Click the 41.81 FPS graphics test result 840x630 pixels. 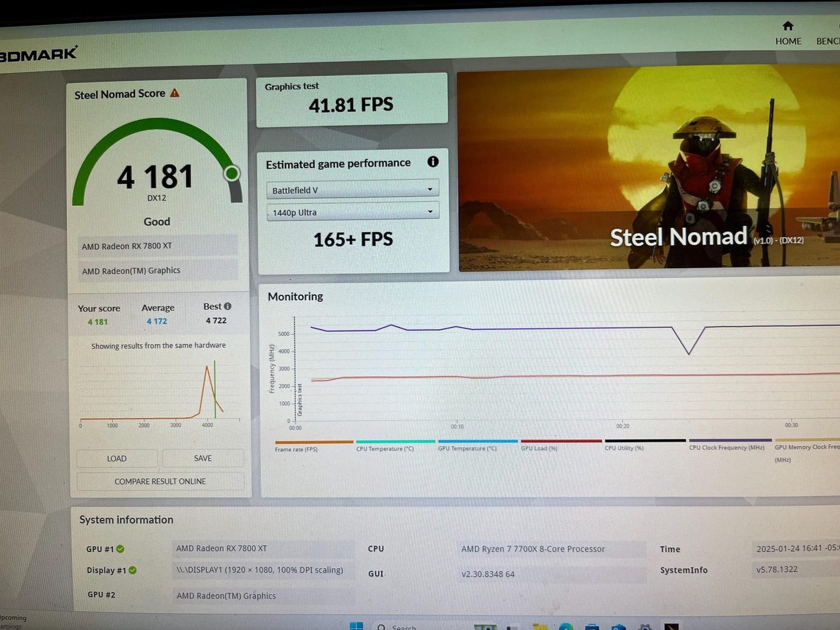point(351,105)
